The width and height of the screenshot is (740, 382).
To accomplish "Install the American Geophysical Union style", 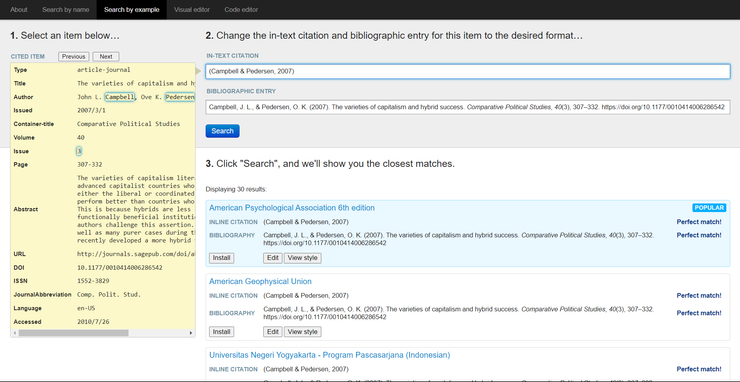I will pyautogui.click(x=221, y=332).
